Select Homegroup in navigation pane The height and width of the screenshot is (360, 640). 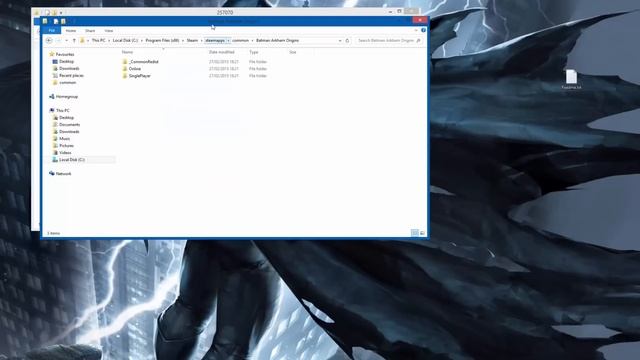[67, 96]
